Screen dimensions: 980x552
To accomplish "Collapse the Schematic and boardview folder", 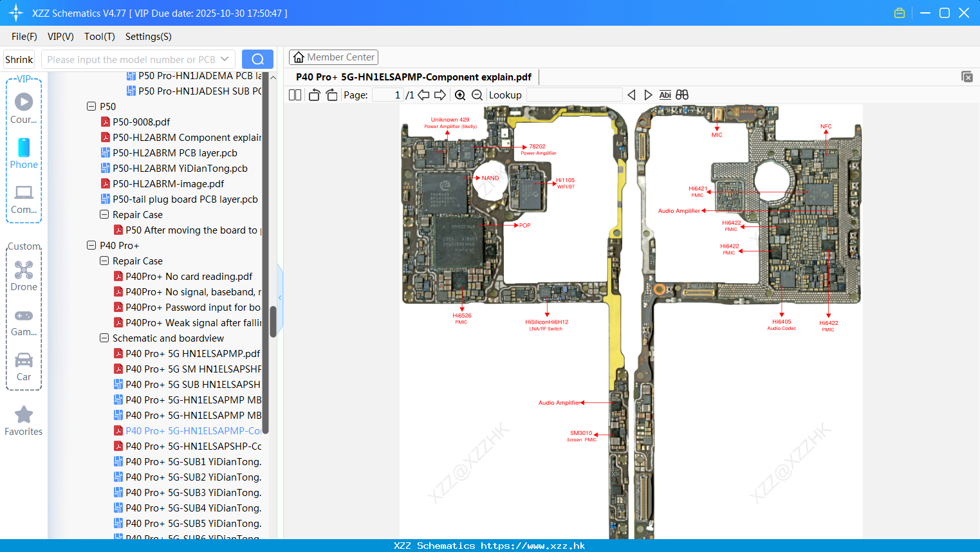I will [104, 338].
